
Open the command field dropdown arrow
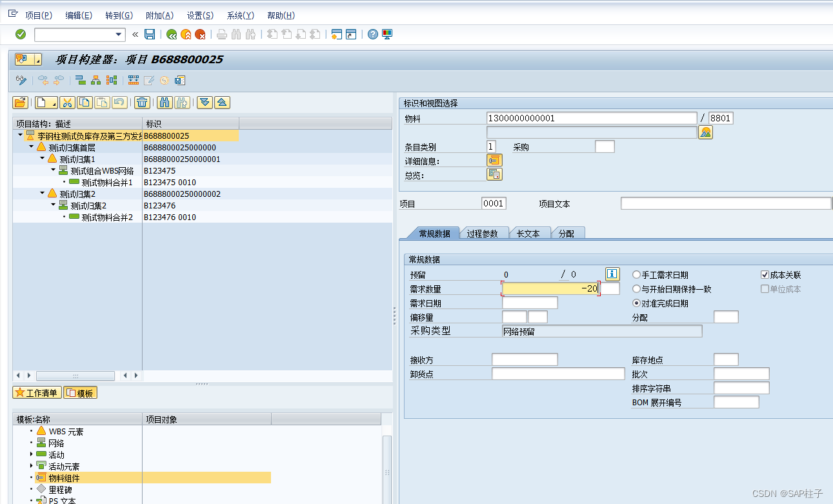pos(119,35)
